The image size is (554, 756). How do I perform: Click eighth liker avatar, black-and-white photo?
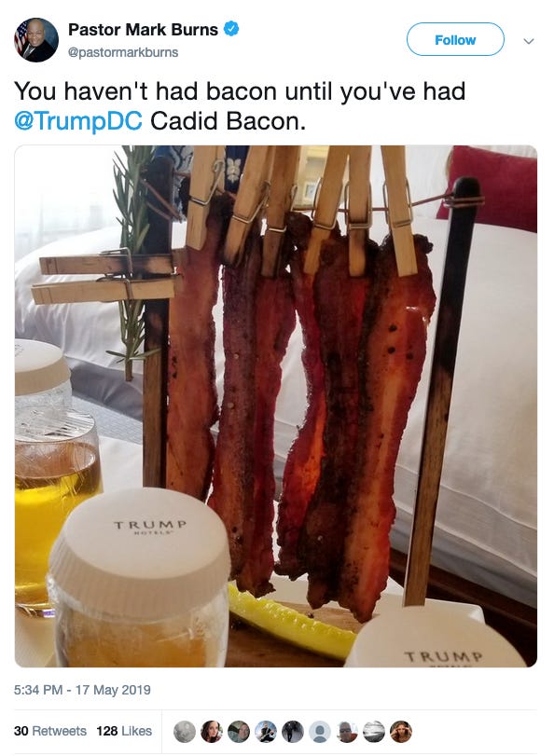point(373,732)
